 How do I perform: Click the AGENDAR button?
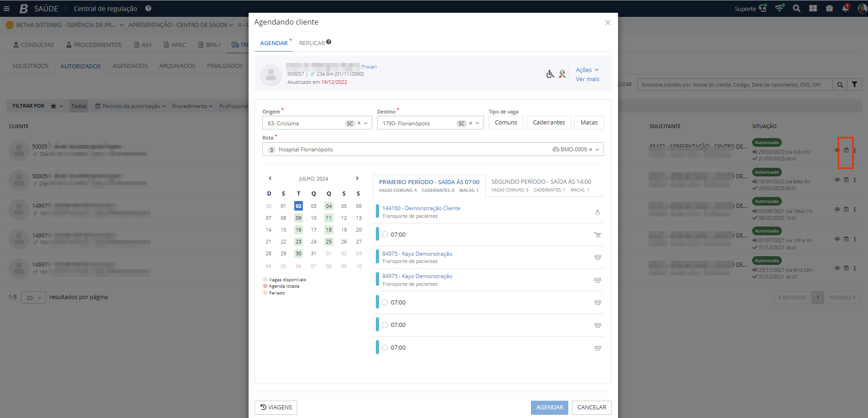pos(550,408)
